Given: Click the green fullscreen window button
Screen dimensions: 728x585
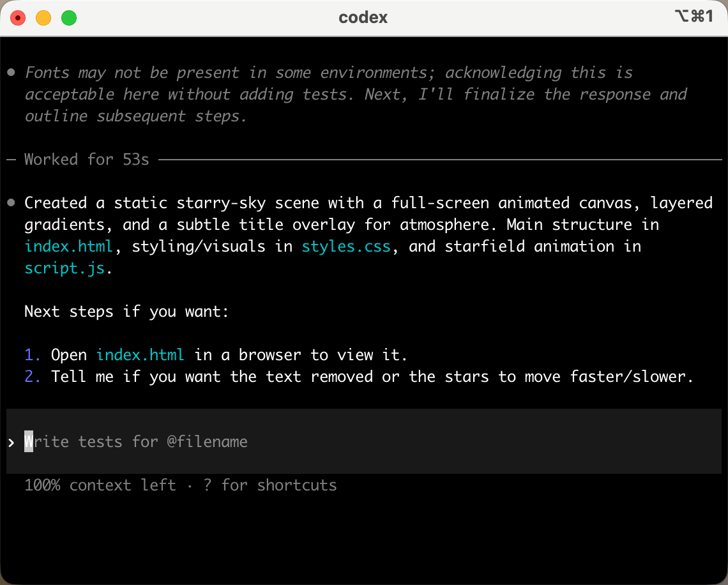Looking at the screenshot, I should click(69, 18).
